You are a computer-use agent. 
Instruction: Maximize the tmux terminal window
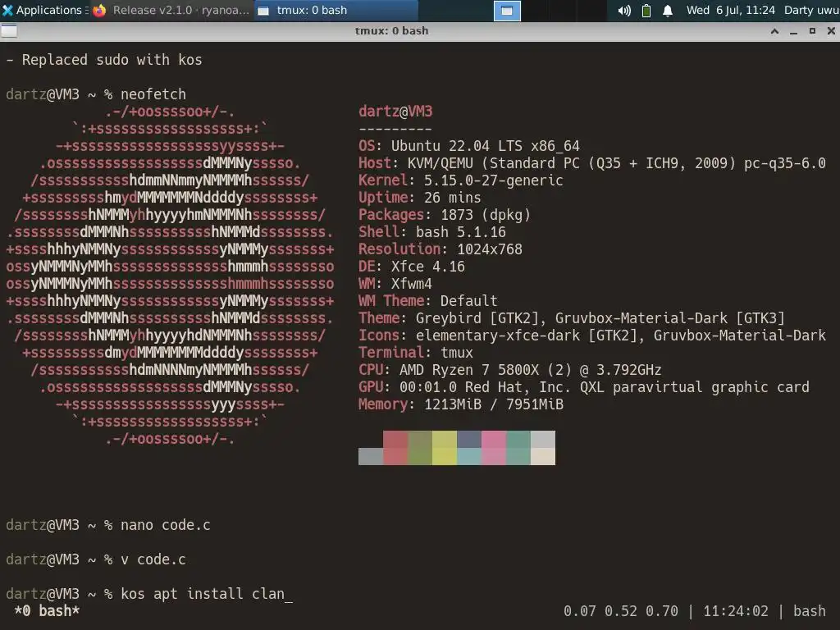pyautogui.click(x=812, y=31)
